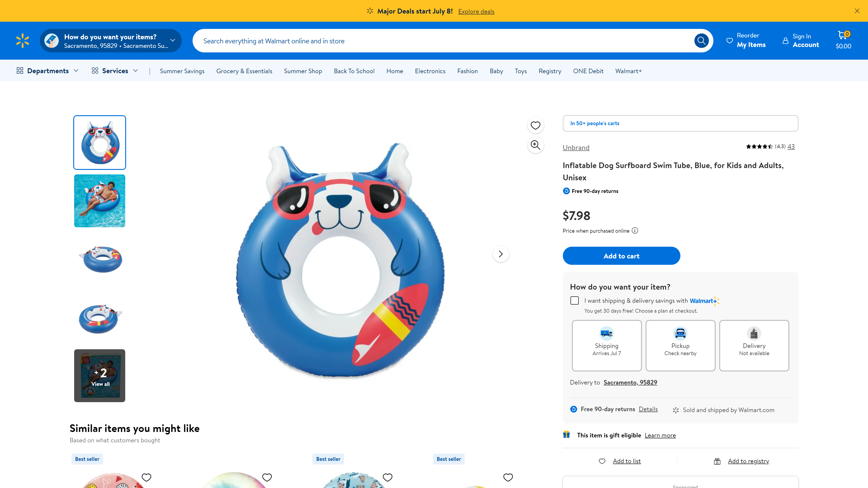Viewport: 868px width, 488px height.
Task: Favorite the product with the heart icon
Action: pyautogui.click(x=535, y=125)
